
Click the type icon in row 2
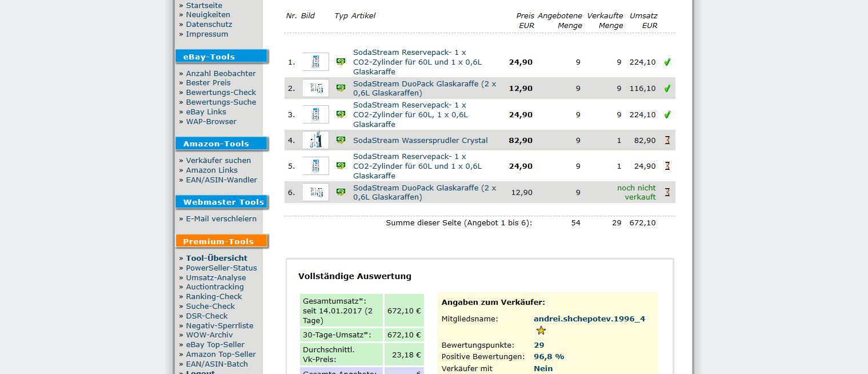[341, 88]
